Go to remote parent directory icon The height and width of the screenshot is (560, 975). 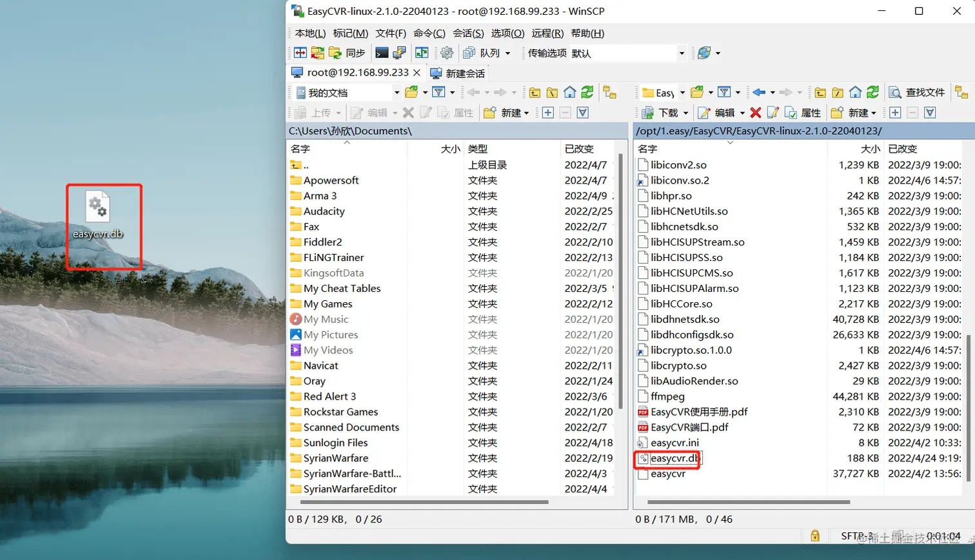(x=820, y=93)
